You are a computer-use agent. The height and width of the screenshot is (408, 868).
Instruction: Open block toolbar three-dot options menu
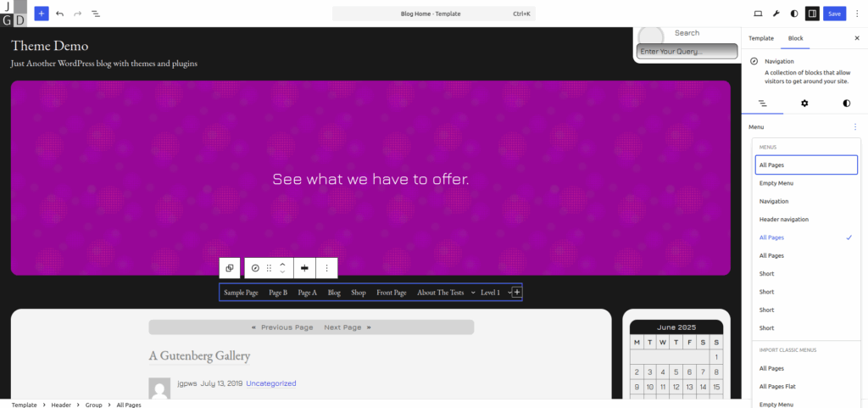tap(327, 268)
